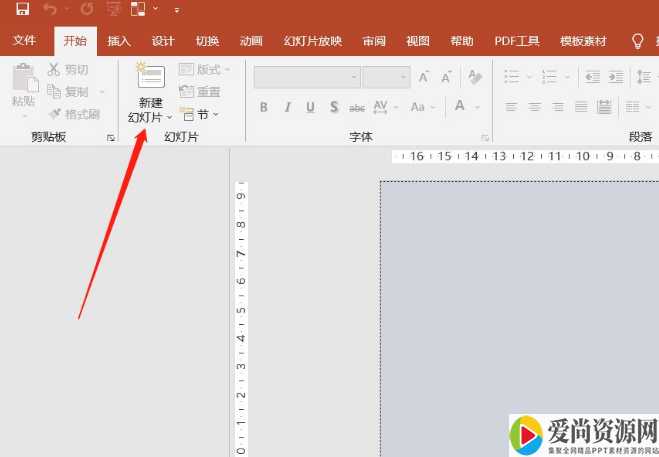Expand the 复制 dropdown arrow
659x457 pixels.
(x=102, y=92)
